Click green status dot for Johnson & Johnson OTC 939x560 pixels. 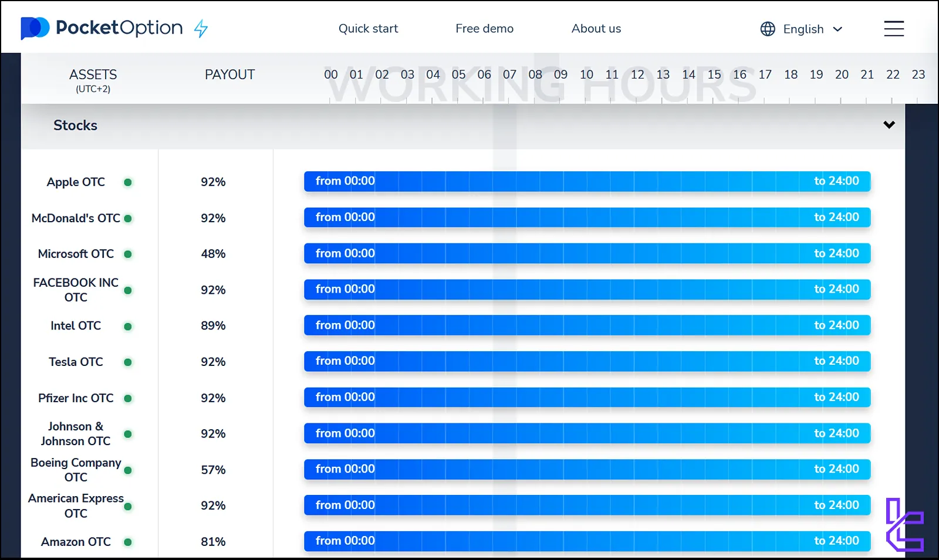tap(128, 435)
